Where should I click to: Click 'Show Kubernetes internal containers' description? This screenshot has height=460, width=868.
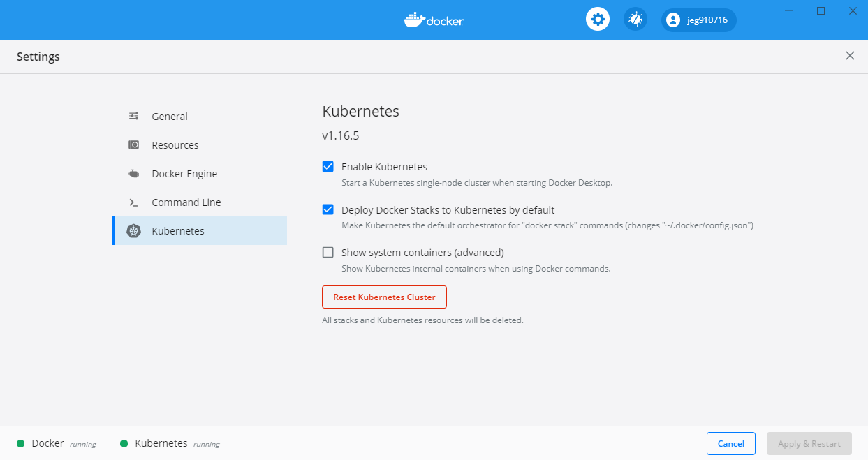(476, 268)
